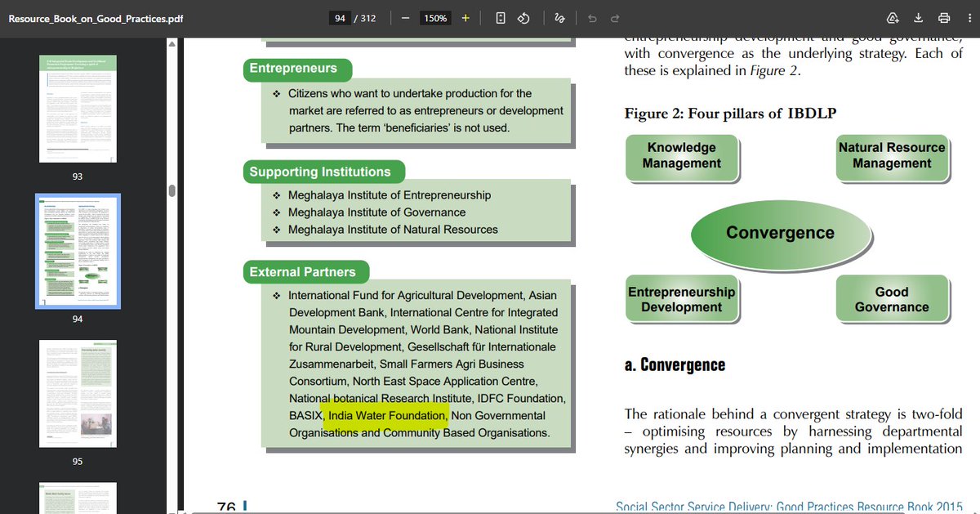Select the page 94 thumbnail
980x514 pixels.
[78, 251]
